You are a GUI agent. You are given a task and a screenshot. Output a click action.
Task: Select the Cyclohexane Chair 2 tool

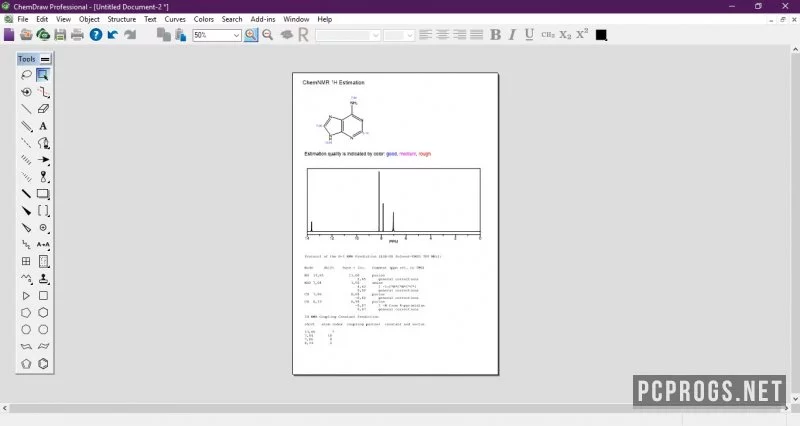[x=43, y=346]
